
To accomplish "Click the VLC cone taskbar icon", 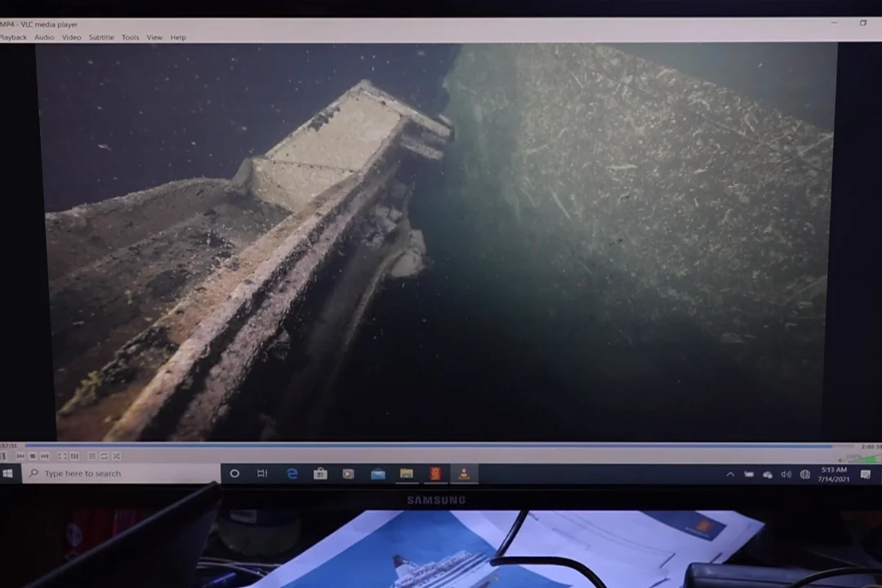I will coord(463,474).
